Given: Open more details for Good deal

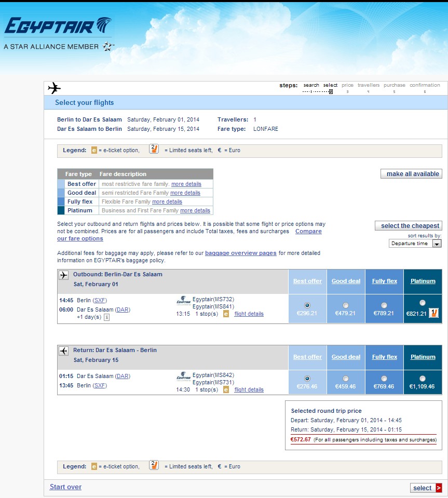Looking at the screenshot, I should point(185,193).
